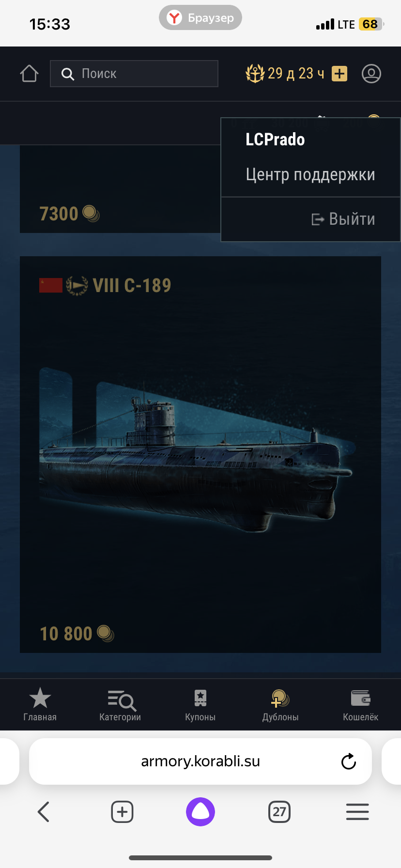
Task: Click Выйти to log out
Action: [343, 219]
